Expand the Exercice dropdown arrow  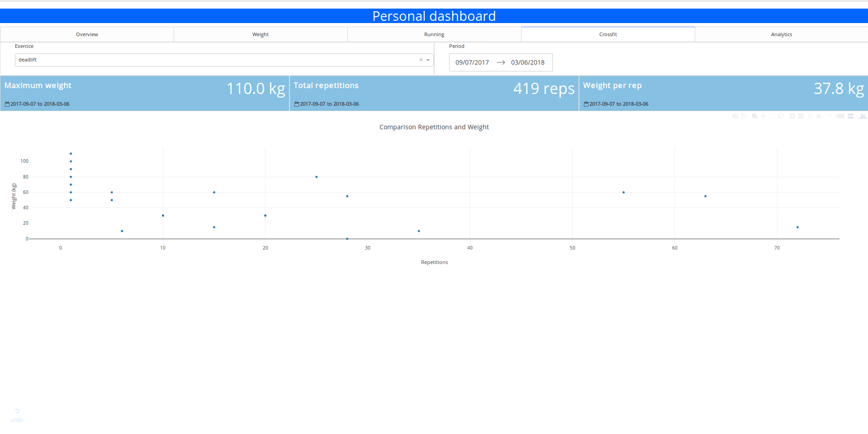428,60
